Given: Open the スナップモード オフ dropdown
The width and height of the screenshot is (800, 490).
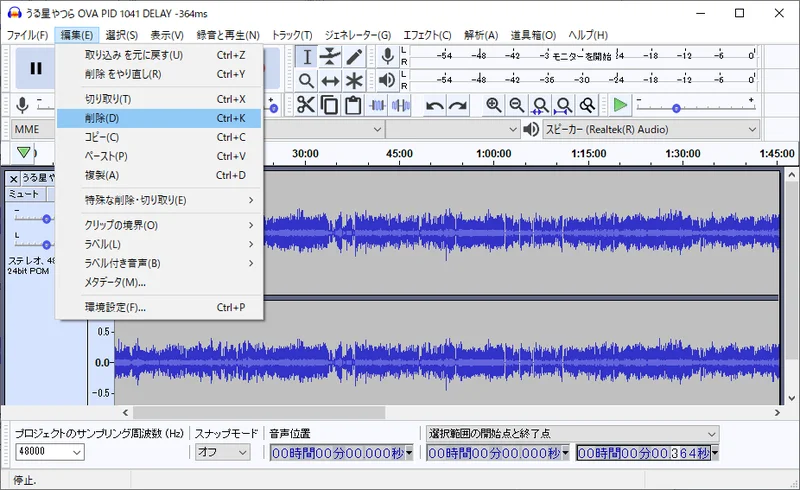Looking at the screenshot, I should (222, 453).
